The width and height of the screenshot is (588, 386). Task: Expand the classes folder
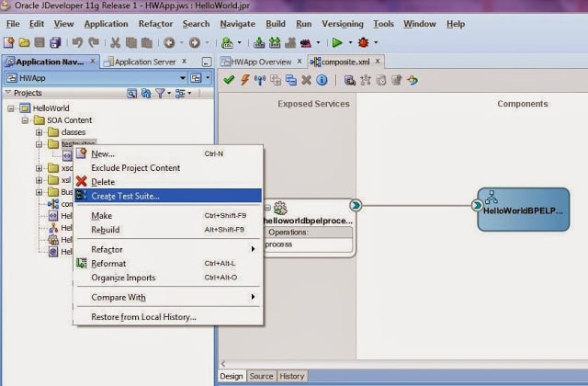[39, 132]
